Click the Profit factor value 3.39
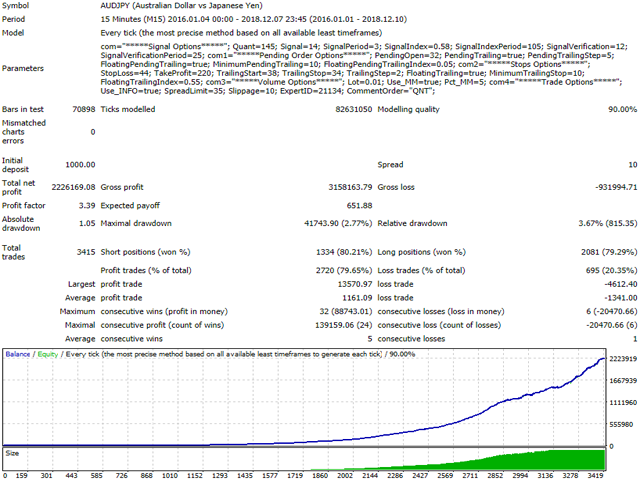The width and height of the screenshot is (640, 480). (87, 206)
